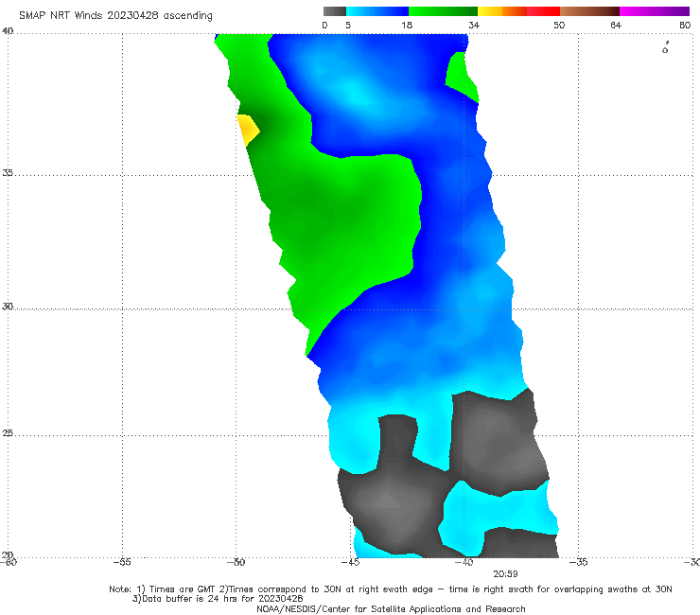Click the small green patch at the swath's right edge
Screen dimensions: 700x615
pyautogui.click(x=462, y=77)
